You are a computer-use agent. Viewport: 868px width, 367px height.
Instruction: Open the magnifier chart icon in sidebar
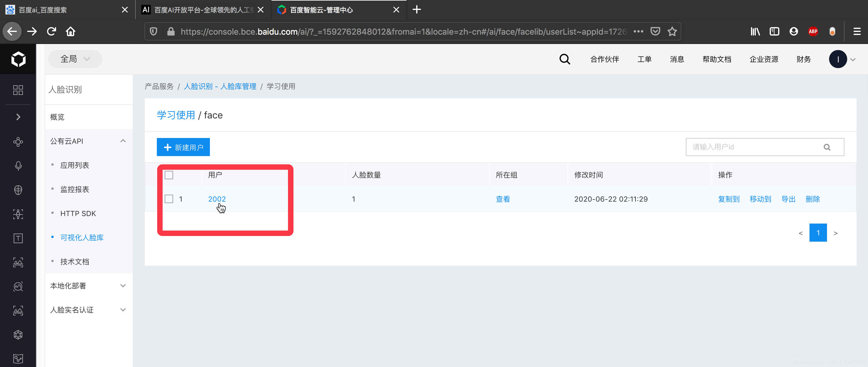tap(18, 287)
